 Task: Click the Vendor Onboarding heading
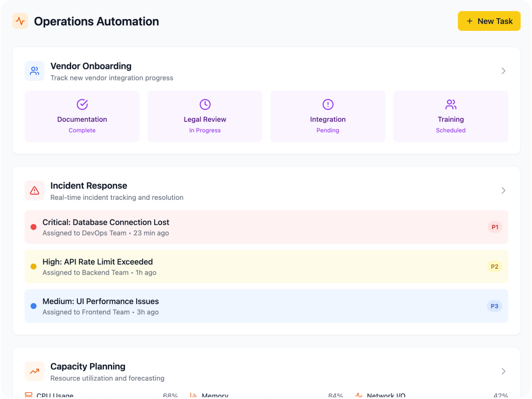[91, 66]
